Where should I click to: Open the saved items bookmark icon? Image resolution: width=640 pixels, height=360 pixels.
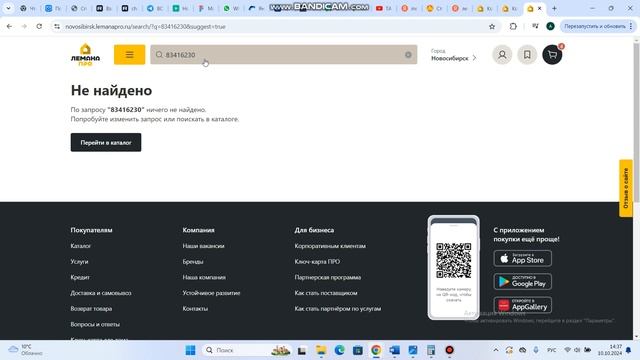(527, 55)
